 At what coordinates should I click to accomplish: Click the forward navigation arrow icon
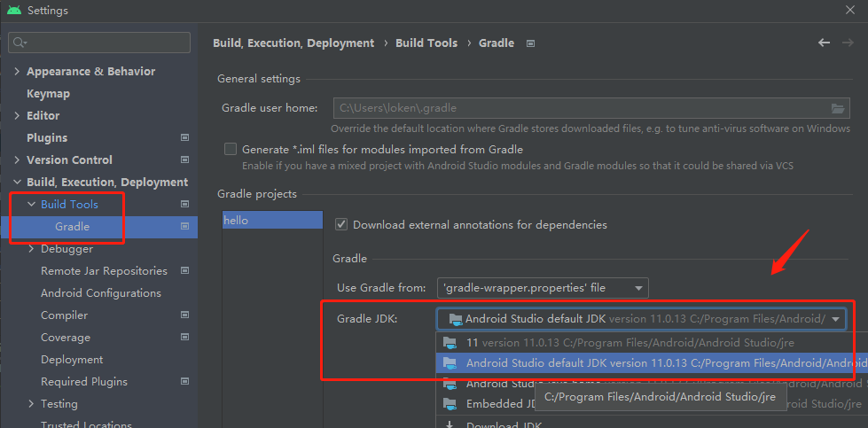(848, 43)
